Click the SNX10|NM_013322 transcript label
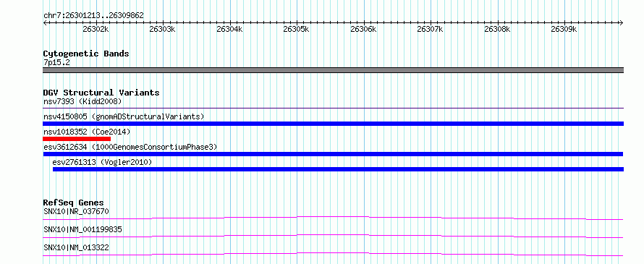 [x=77, y=248]
